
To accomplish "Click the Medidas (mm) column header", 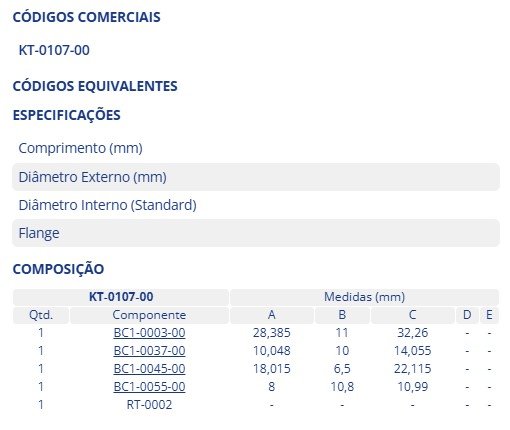I will tap(364, 297).
